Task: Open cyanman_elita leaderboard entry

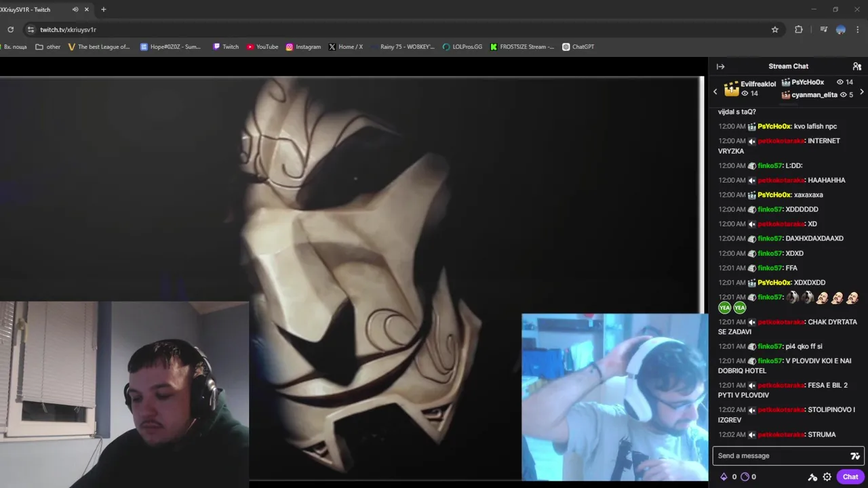Action: pyautogui.click(x=817, y=95)
